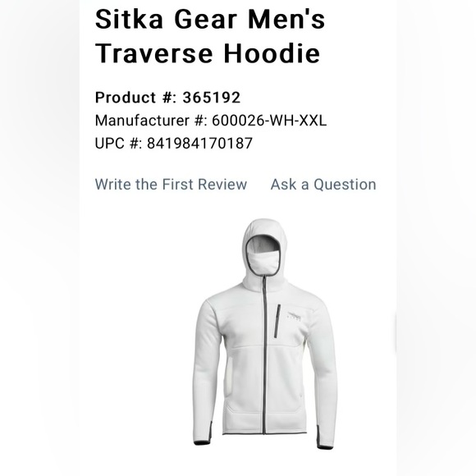Click the product number 365192
This screenshot has height=476, width=476.
coord(212,98)
